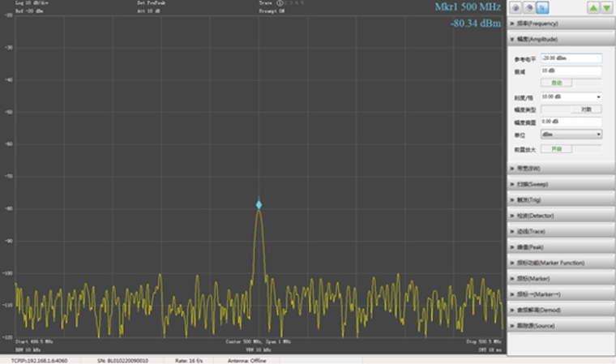The height and width of the screenshot is (364, 616).
Task: Open the Marker Function section
Action: (x=561, y=263)
